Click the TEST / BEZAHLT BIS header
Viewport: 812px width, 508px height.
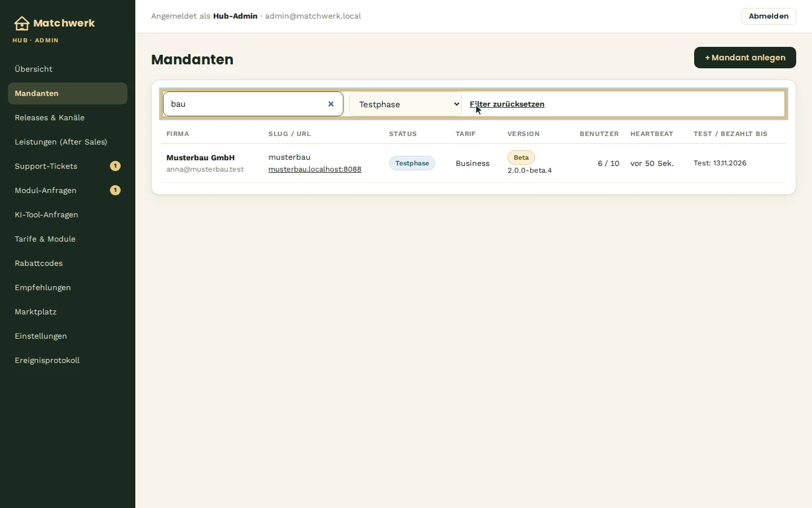[x=730, y=134]
